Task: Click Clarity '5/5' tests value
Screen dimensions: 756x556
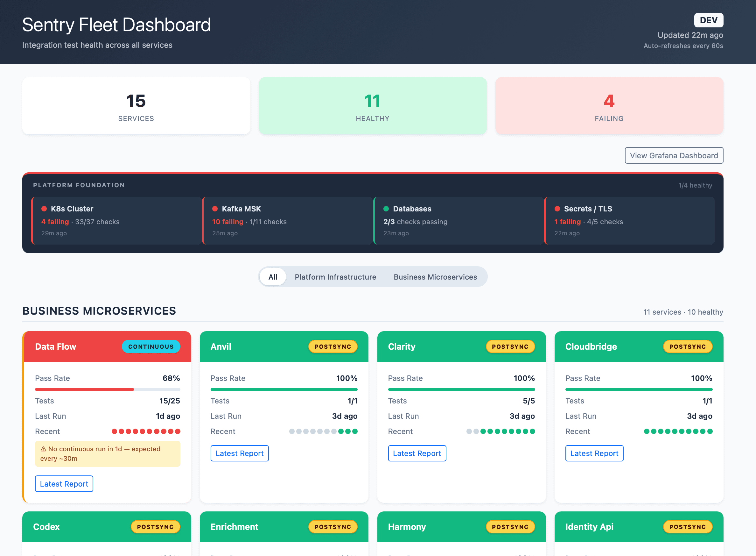Action: pos(529,401)
